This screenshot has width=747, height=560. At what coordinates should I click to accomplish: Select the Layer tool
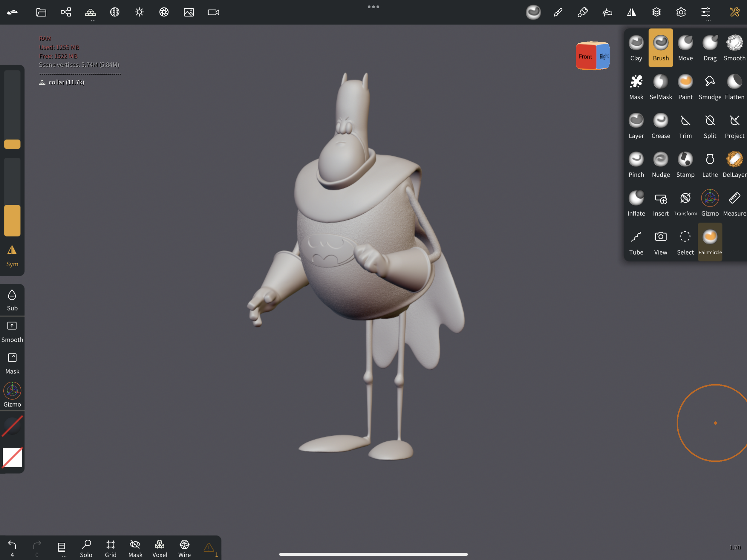click(636, 126)
